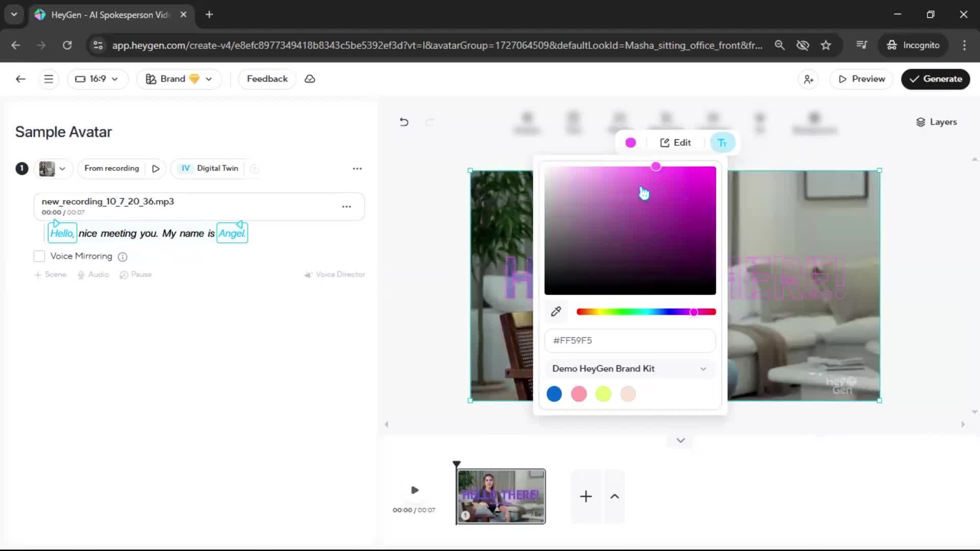Select the blue brand kit swatch
980x551 pixels.
tap(554, 394)
